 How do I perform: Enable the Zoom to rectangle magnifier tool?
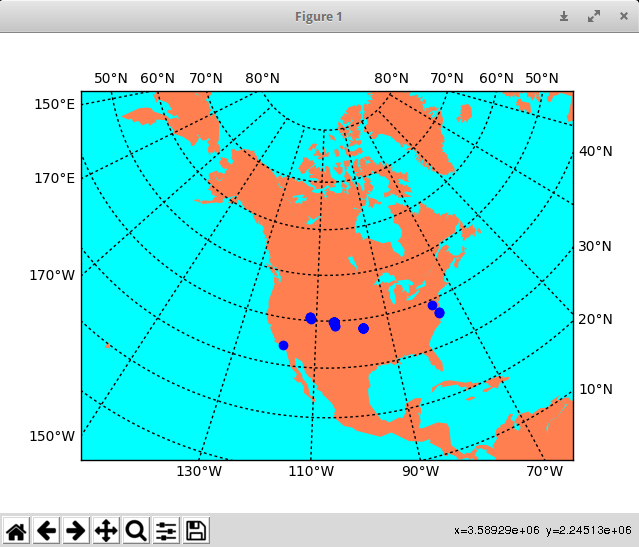136,531
